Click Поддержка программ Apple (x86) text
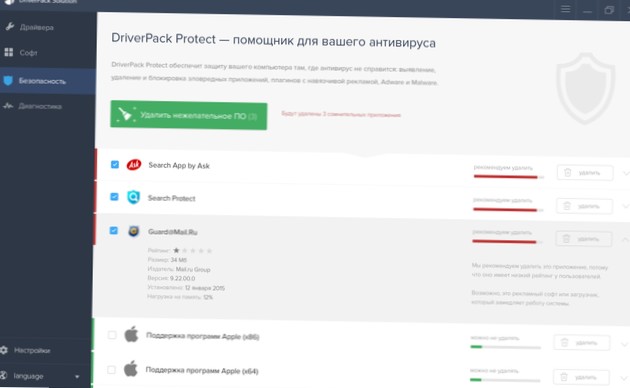Image resolution: width=630 pixels, height=388 pixels. point(202,336)
